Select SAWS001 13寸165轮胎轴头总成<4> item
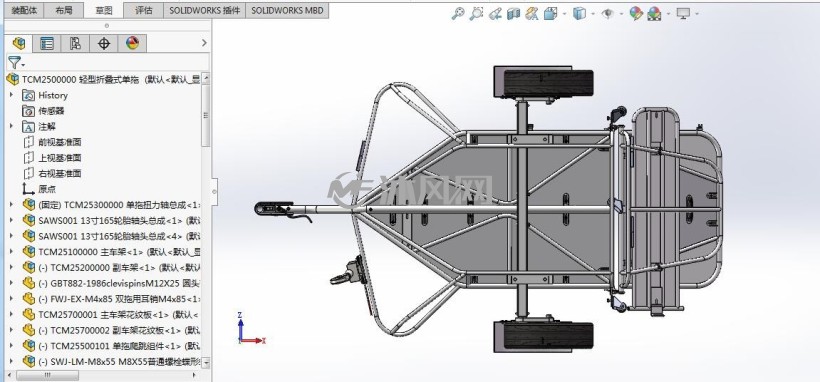The width and height of the screenshot is (820, 382). (x=111, y=237)
